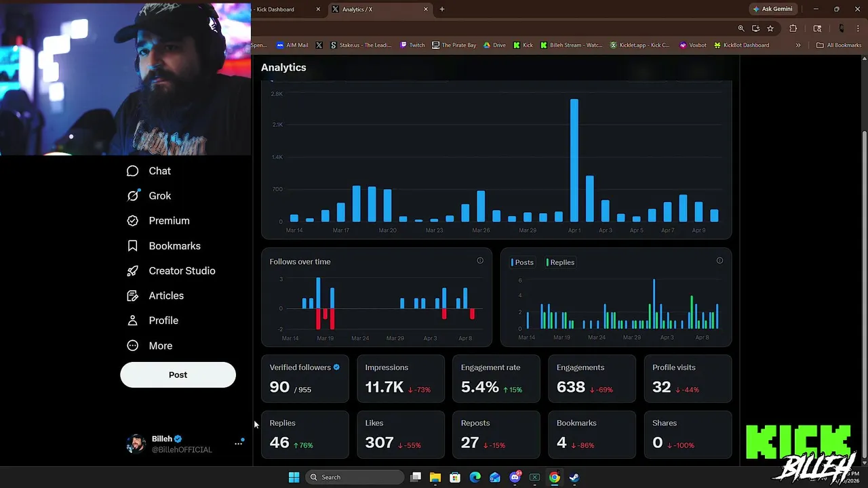Screen dimensions: 868x488
Task: Bookmark this page with the star icon
Action: (770, 28)
